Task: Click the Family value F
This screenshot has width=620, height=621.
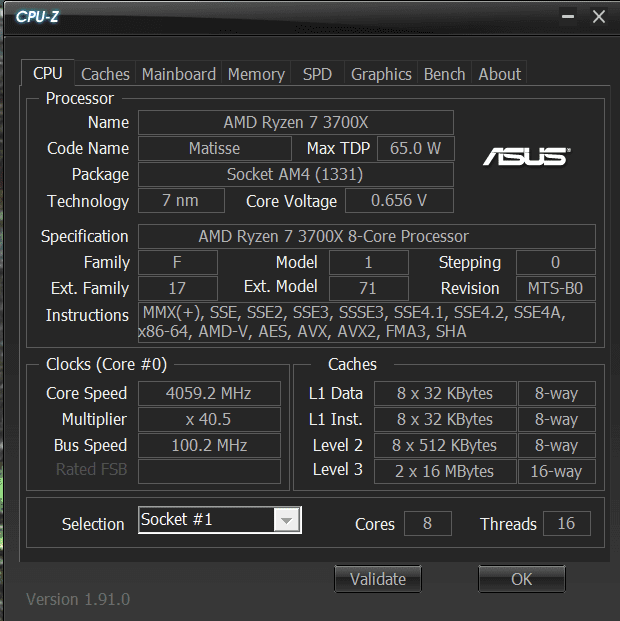Action: pos(178,262)
